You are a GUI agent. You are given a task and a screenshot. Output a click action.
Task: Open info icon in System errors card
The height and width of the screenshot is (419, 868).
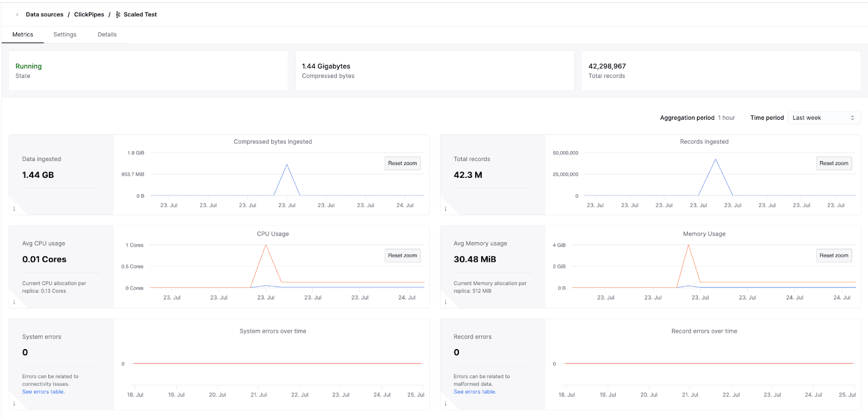[x=14, y=403]
